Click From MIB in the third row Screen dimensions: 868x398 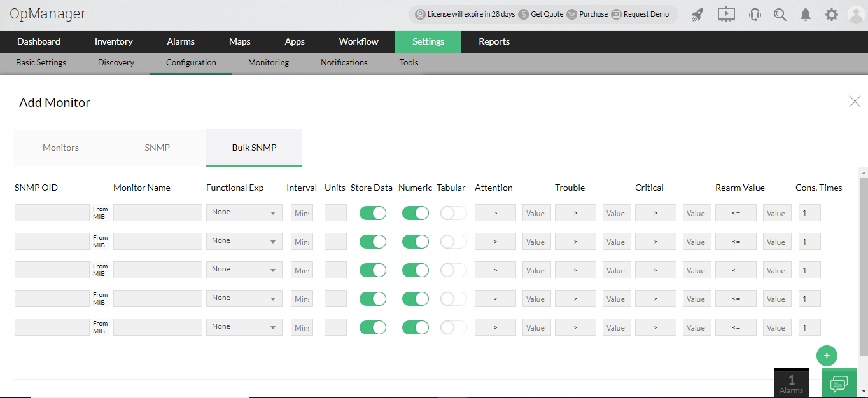pos(100,270)
